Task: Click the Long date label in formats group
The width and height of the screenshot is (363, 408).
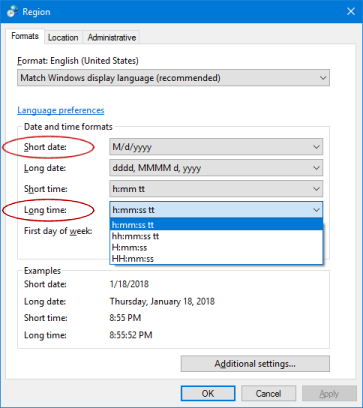Action: [x=45, y=168]
